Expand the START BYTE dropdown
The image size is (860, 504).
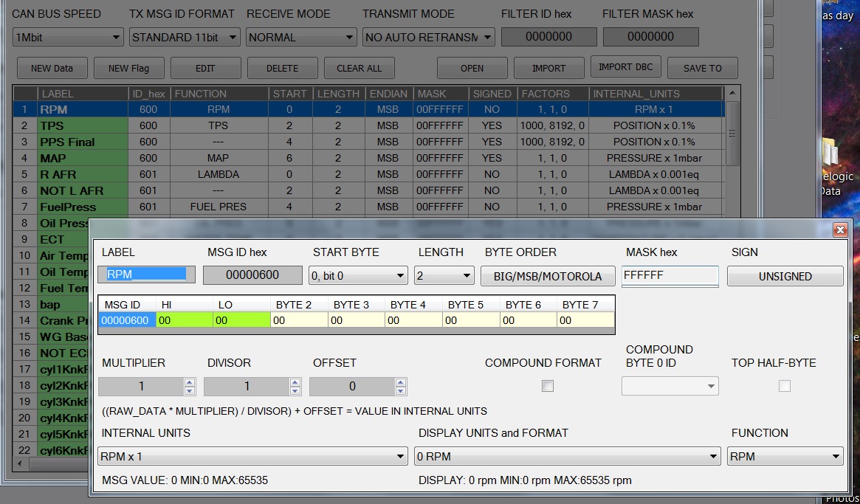click(358, 275)
